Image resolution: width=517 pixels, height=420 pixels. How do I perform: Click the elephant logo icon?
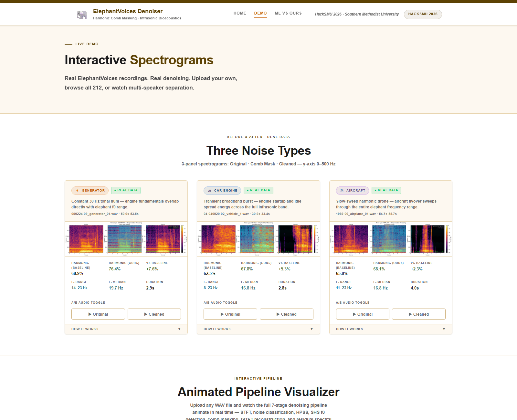click(x=82, y=15)
